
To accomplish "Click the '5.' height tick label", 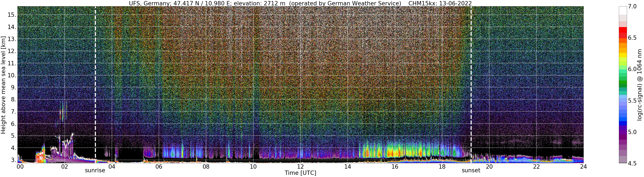I will coord(14,136).
